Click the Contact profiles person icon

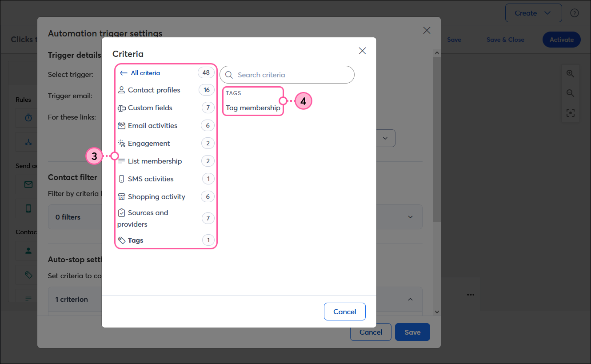click(121, 90)
